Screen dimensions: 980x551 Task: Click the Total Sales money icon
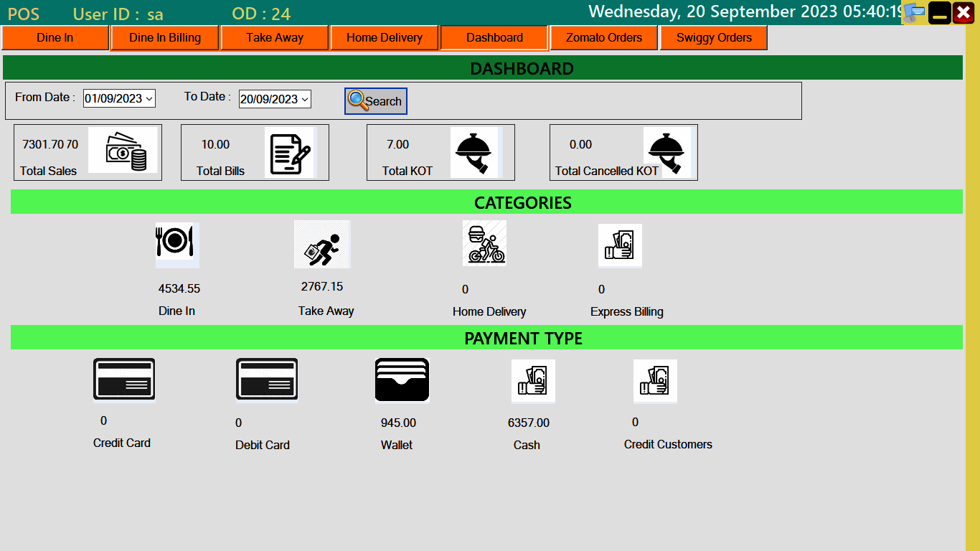(x=123, y=149)
